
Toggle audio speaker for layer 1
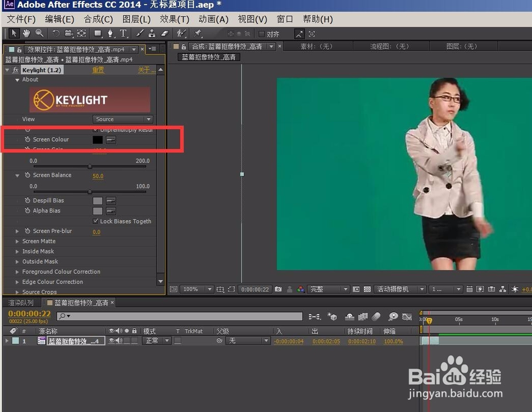coord(119,340)
